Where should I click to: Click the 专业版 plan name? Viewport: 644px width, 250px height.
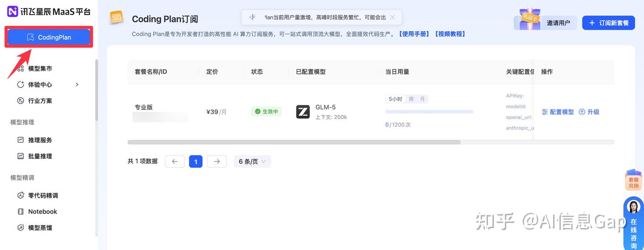(x=144, y=107)
